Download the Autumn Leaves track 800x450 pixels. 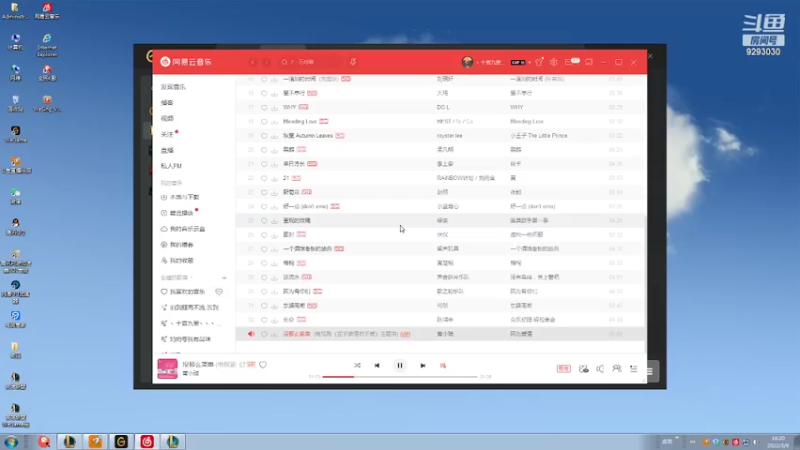(274, 136)
